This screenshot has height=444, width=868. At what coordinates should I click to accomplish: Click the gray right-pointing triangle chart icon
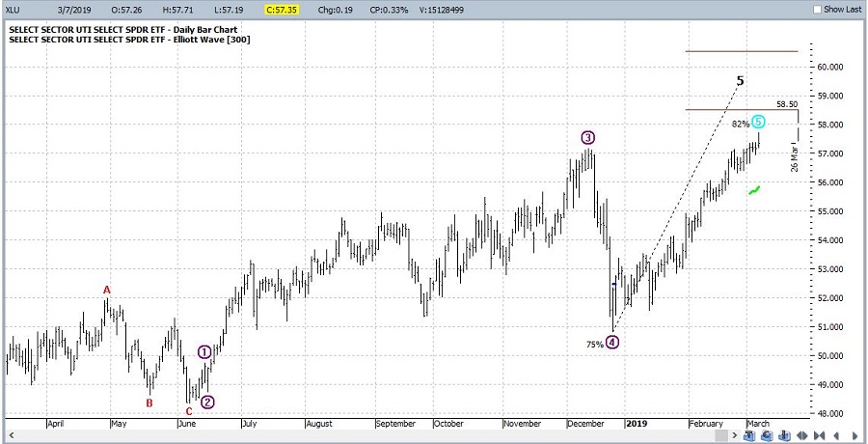[854, 436]
